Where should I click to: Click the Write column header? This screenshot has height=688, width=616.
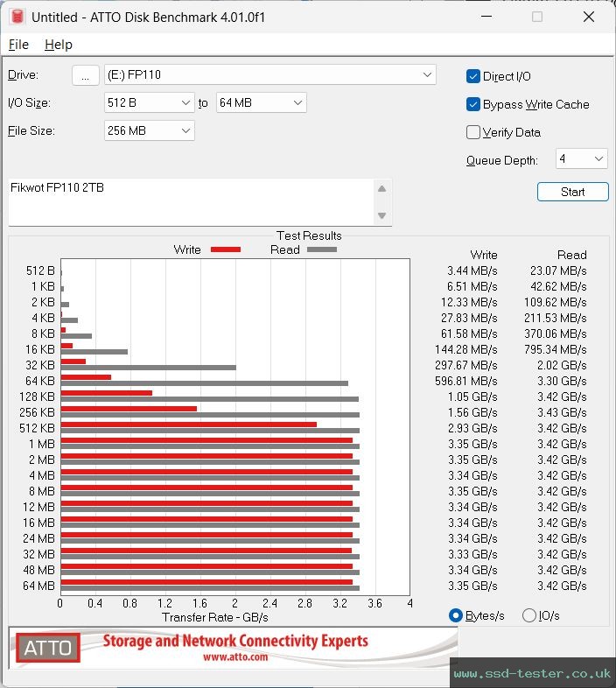[x=484, y=255]
